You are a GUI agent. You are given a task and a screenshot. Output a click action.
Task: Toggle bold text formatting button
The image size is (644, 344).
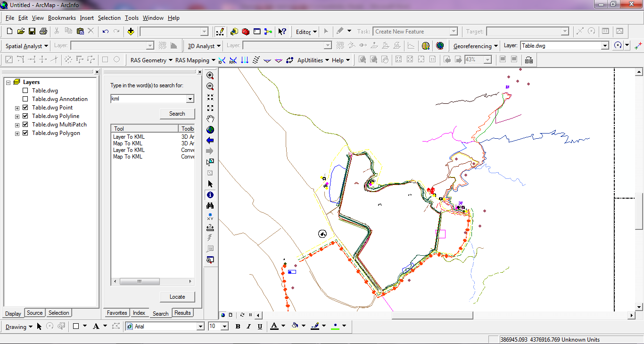click(238, 327)
